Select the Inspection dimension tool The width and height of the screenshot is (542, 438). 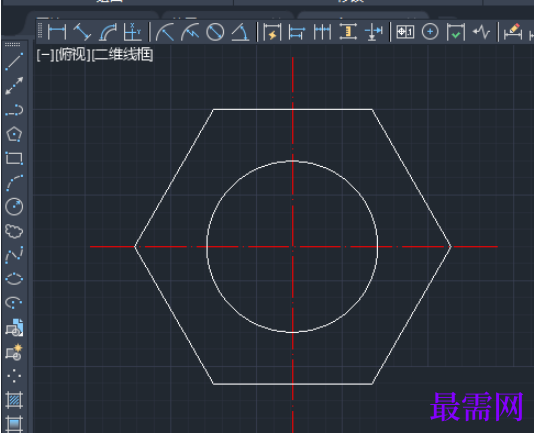pos(456,32)
